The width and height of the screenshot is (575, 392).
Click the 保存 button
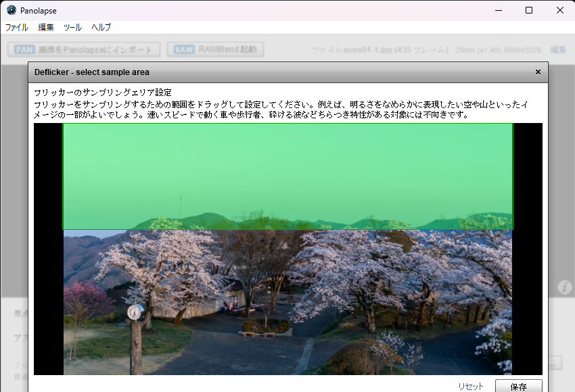[x=518, y=387]
